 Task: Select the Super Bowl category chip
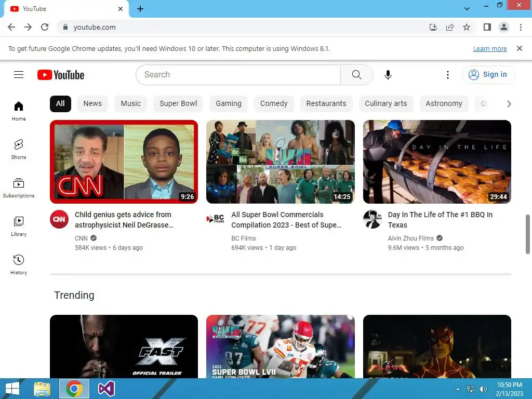point(178,103)
